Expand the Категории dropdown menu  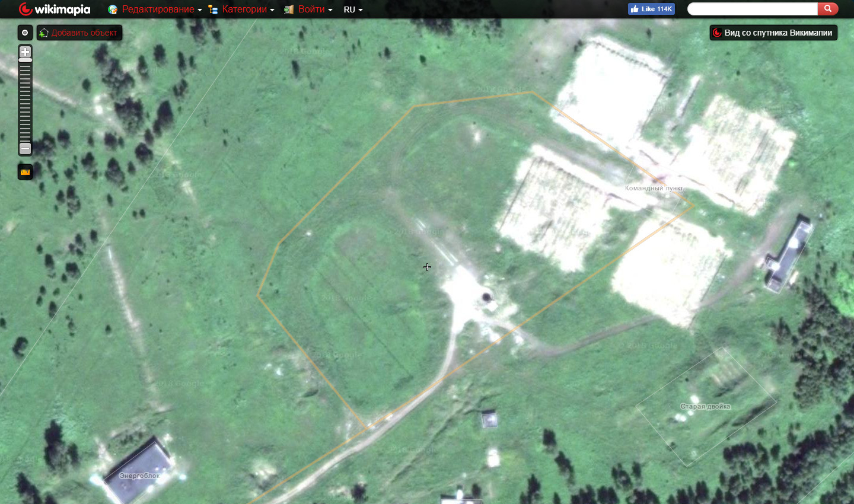[247, 9]
